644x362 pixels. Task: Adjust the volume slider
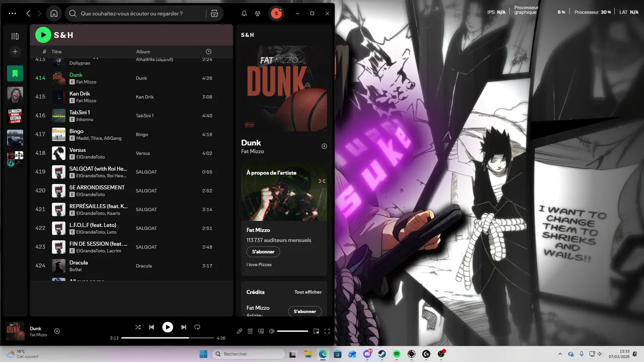[x=292, y=331]
